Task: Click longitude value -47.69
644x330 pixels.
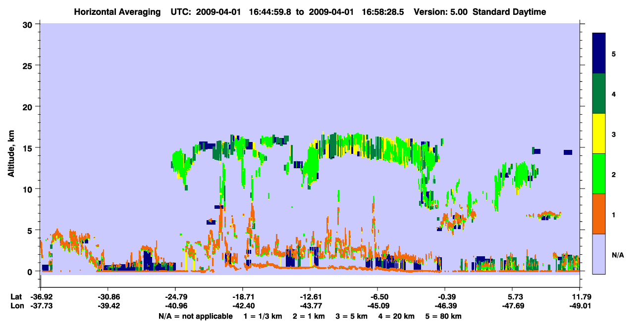Action: click(512, 306)
